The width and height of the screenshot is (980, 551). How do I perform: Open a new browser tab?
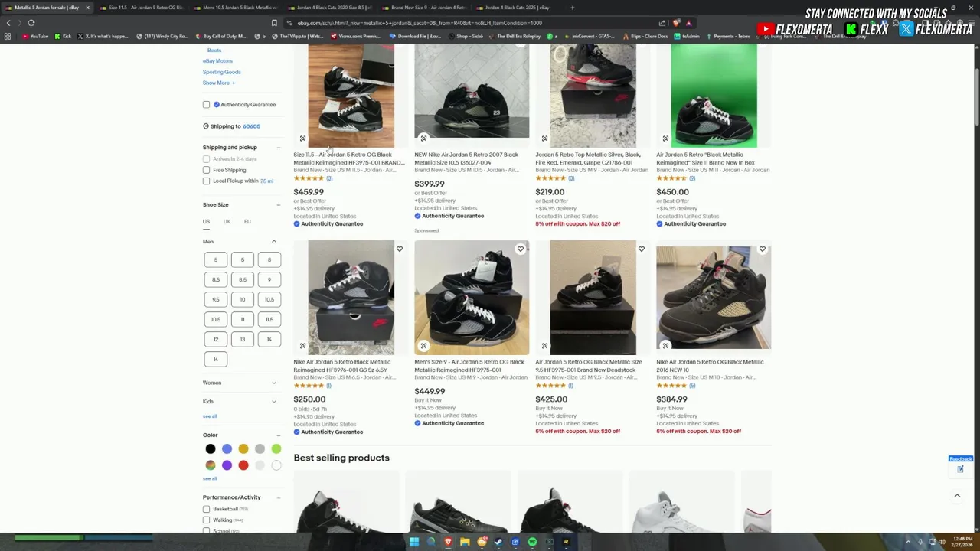572,8
